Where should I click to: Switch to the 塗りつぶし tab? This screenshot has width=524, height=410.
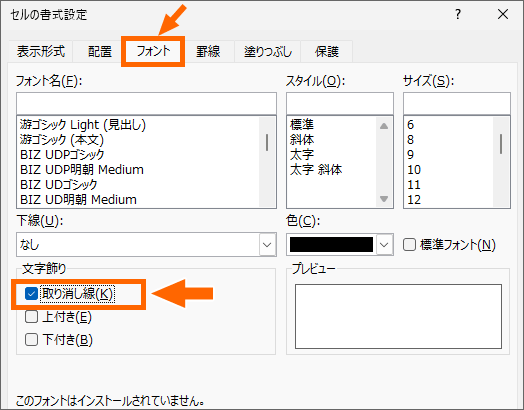(268, 51)
